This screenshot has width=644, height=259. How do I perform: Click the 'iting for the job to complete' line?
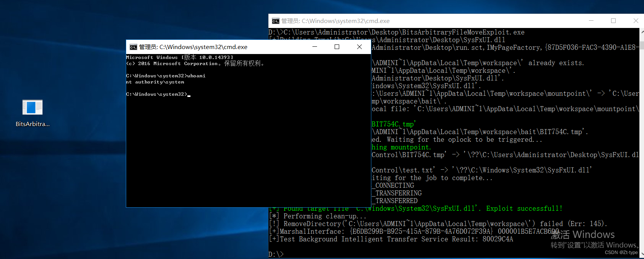pyautogui.click(x=432, y=178)
